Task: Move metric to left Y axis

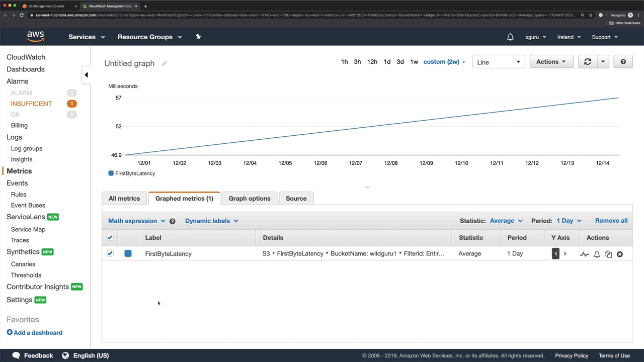Action: coord(555,253)
